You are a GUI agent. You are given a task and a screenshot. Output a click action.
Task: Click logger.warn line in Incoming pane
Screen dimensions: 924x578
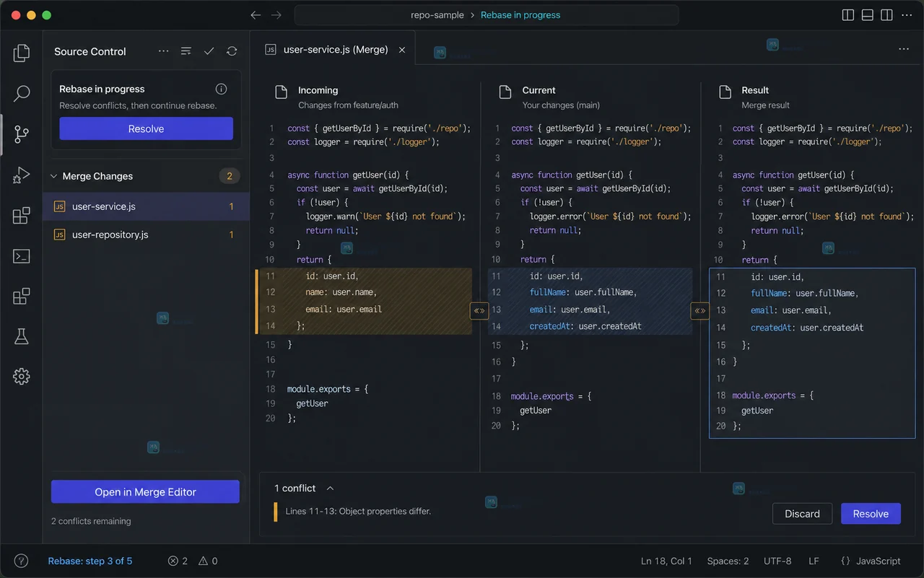click(385, 216)
